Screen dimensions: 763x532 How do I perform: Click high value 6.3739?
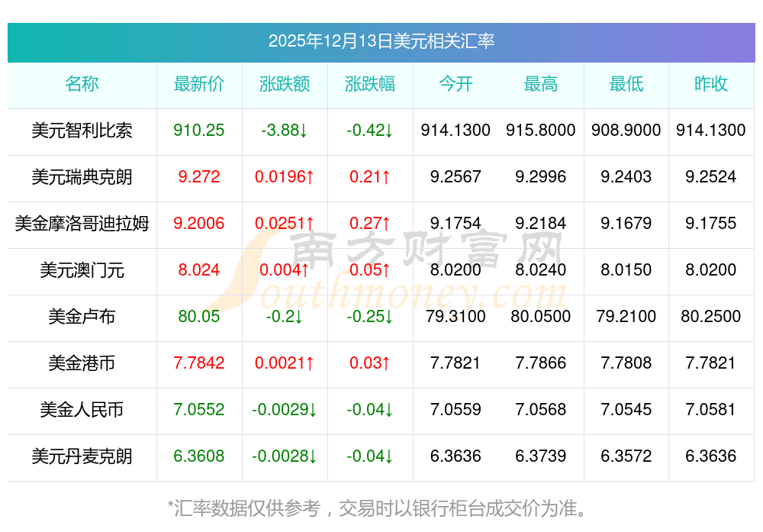click(x=540, y=456)
